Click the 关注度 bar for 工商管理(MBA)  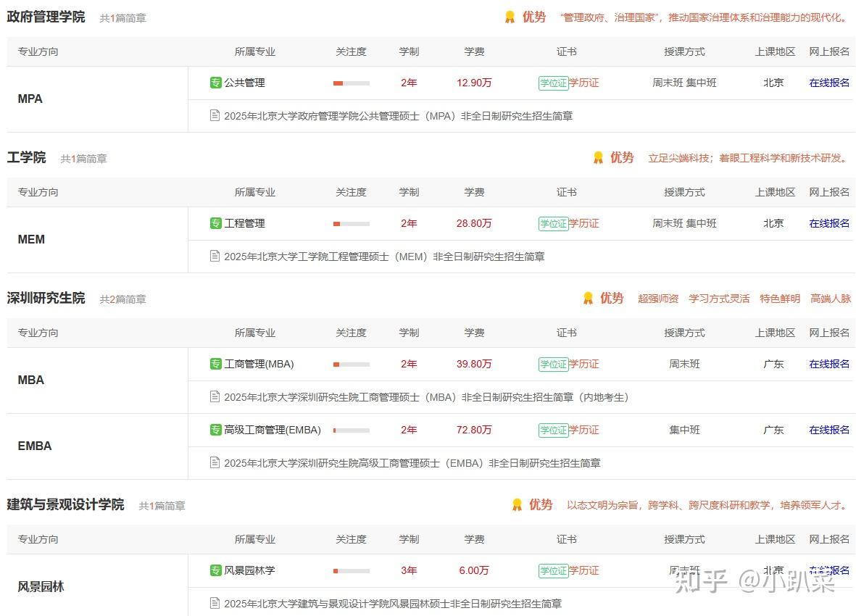352,365
